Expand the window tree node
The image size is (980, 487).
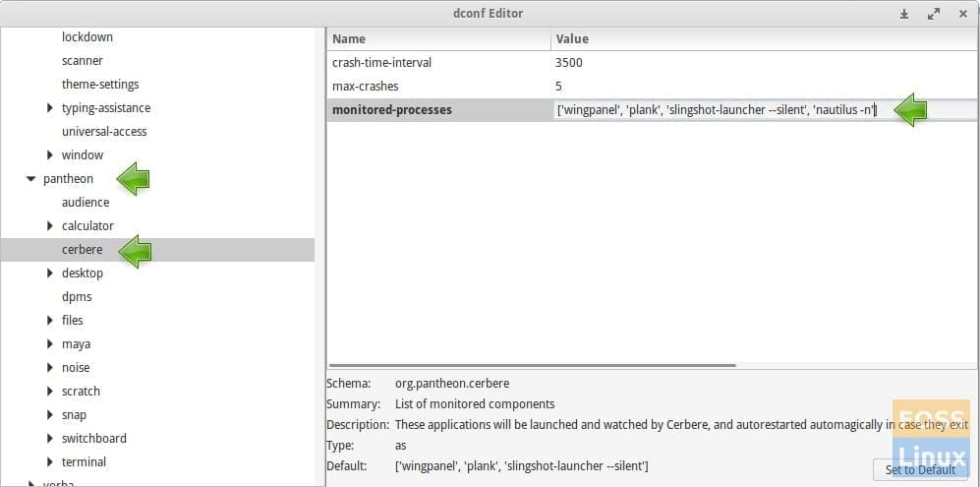50,155
